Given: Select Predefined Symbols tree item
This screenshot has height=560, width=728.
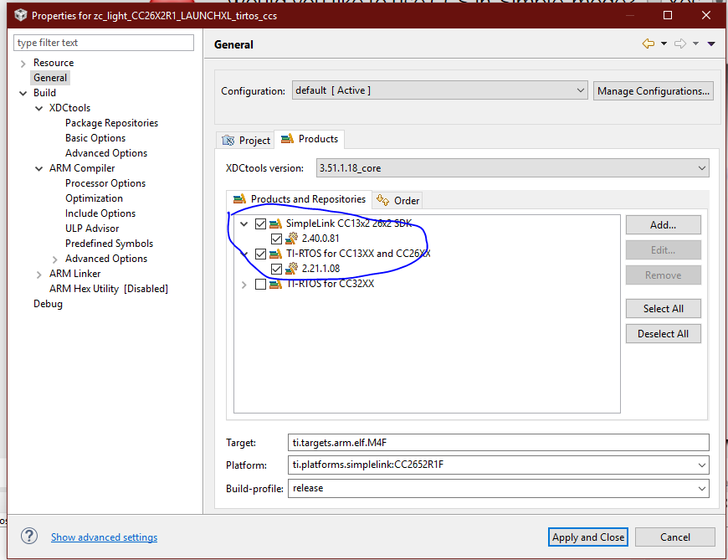Looking at the screenshot, I should (x=109, y=244).
